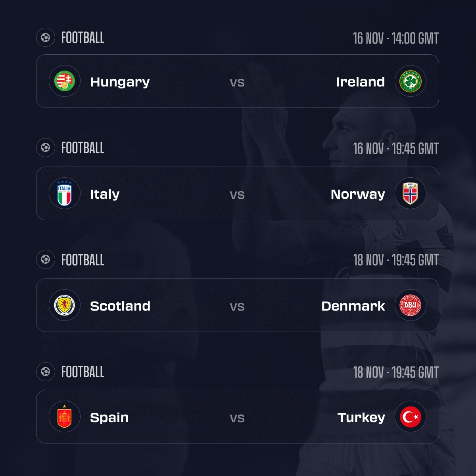Image resolution: width=476 pixels, height=476 pixels.
Task: Select the Norway team badge
Action: coord(411,194)
